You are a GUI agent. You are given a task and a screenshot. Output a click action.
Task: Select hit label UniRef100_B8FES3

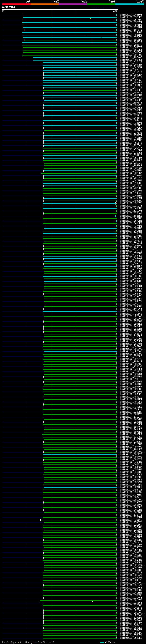click(131, 276)
